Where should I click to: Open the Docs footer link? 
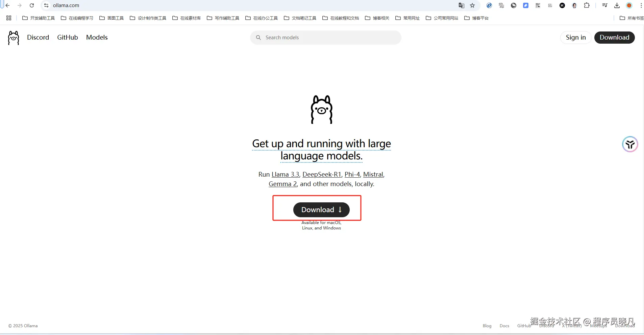pyautogui.click(x=504, y=326)
